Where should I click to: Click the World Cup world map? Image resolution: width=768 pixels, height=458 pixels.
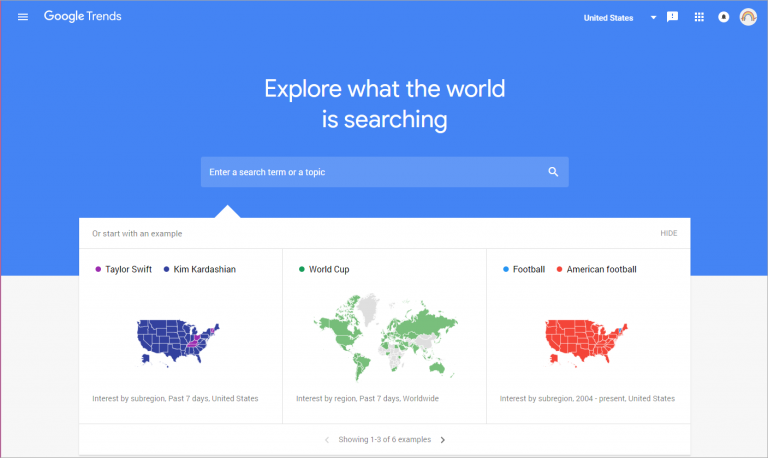(384, 337)
